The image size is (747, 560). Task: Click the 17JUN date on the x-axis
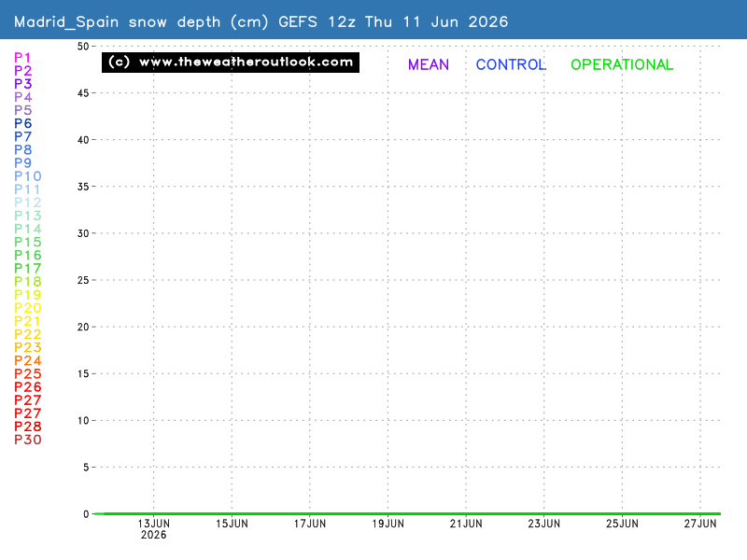(310, 524)
